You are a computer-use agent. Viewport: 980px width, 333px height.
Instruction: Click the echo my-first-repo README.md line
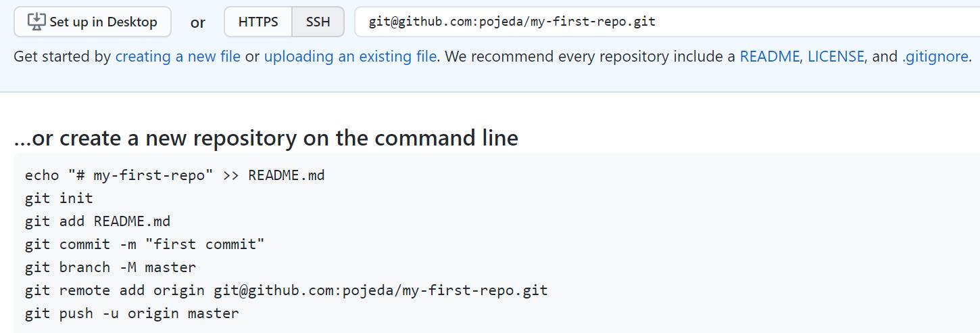(174, 175)
